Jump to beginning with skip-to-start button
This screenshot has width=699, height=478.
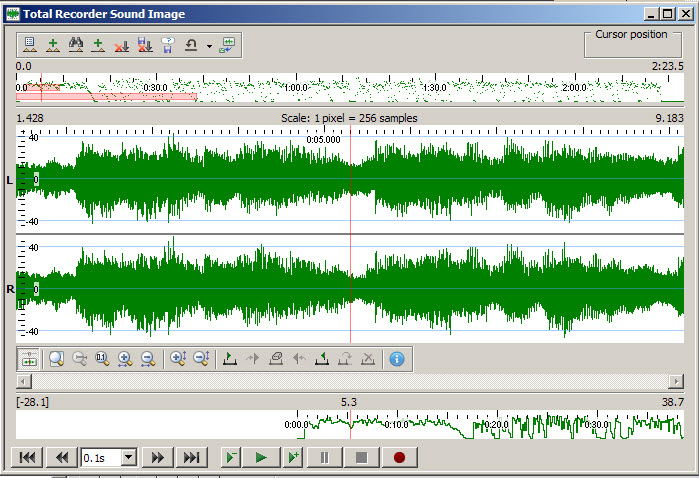pyautogui.click(x=27, y=457)
